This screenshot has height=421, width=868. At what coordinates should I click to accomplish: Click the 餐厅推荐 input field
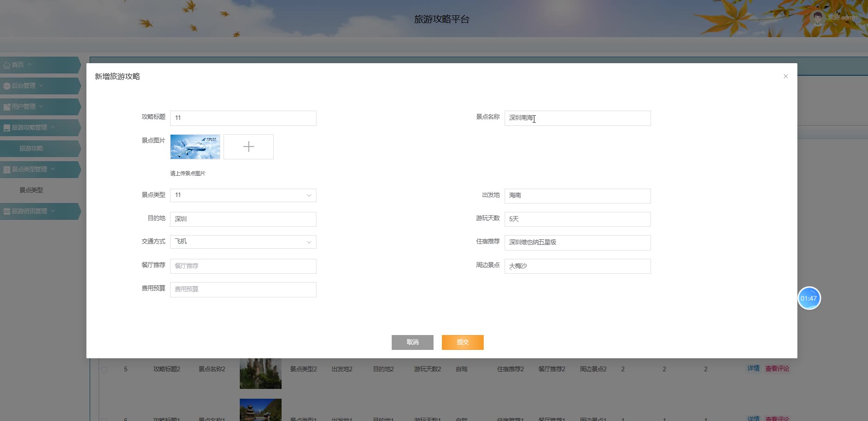tap(243, 266)
